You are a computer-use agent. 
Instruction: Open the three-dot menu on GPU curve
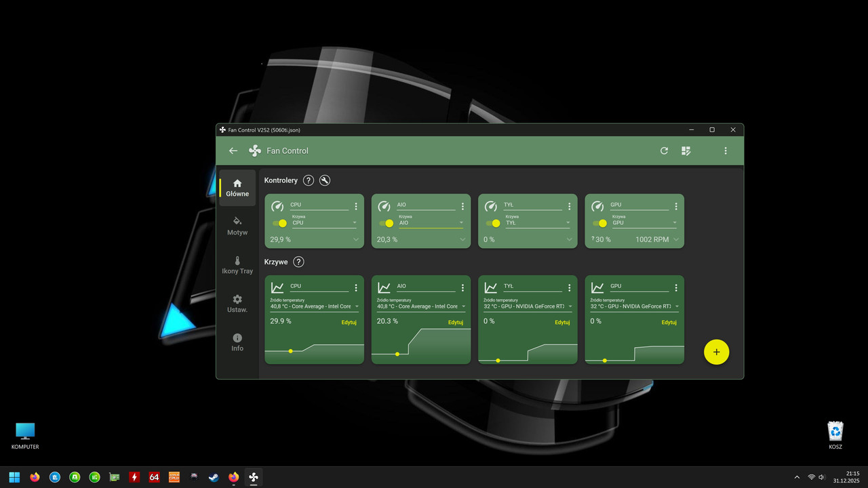click(675, 287)
